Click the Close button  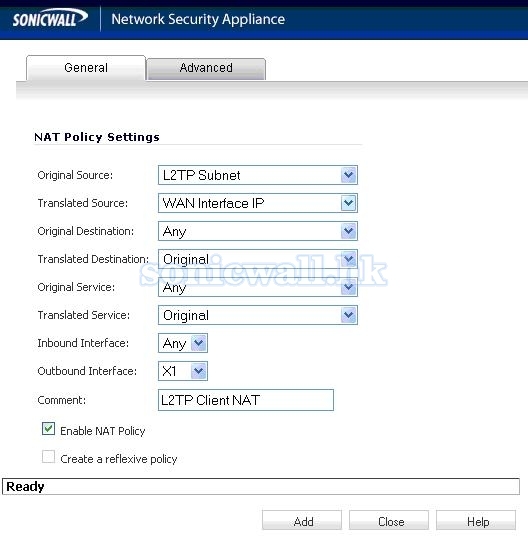[x=389, y=520]
